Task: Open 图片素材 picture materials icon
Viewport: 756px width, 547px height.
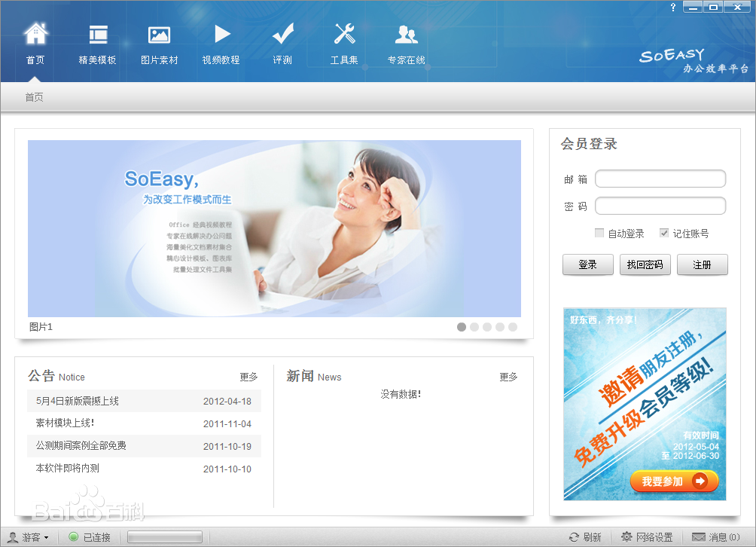Action: tap(159, 35)
